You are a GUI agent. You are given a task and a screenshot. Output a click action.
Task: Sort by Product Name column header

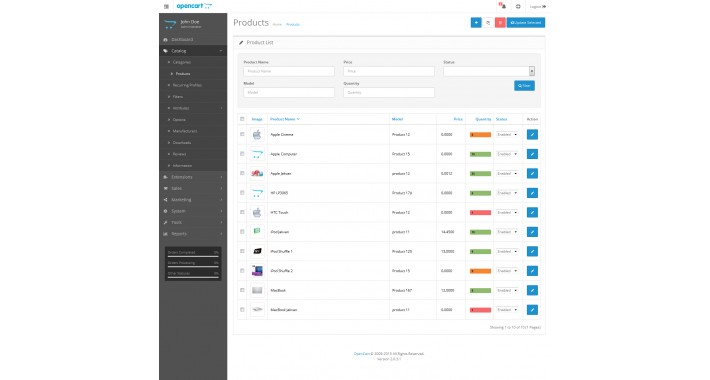(x=284, y=119)
